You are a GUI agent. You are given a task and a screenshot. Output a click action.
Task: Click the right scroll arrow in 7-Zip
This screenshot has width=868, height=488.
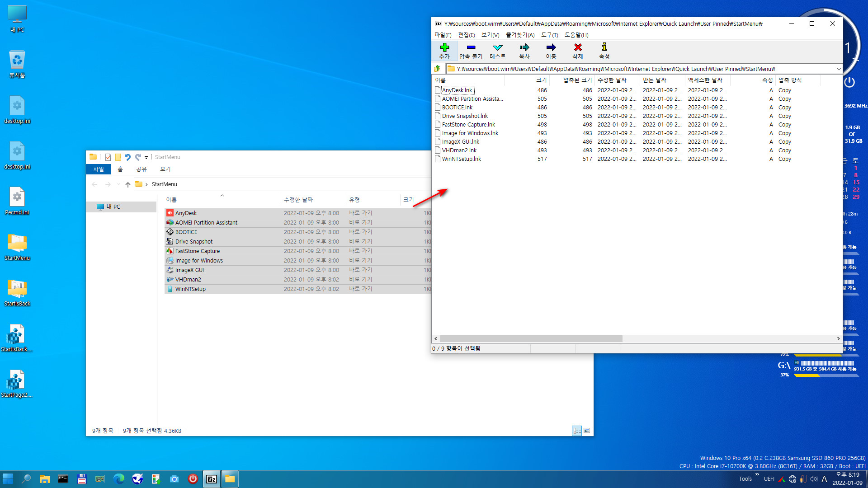pos(838,338)
